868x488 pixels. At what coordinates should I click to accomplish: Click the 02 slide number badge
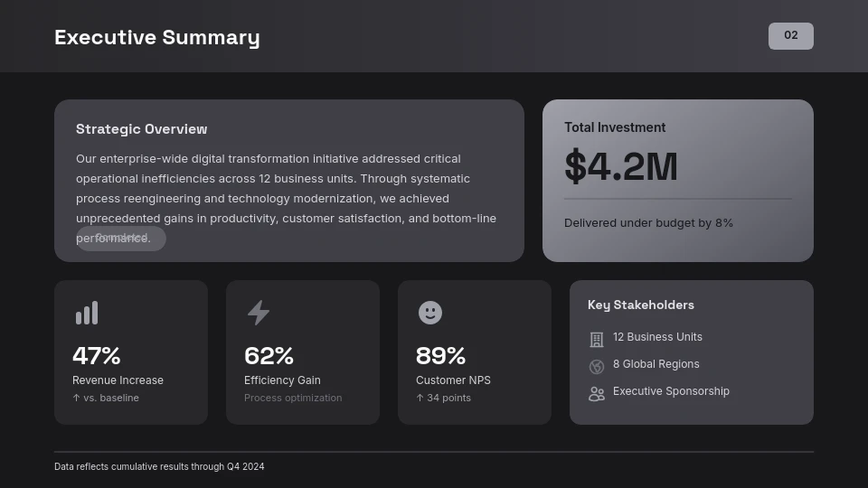point(790,36)
